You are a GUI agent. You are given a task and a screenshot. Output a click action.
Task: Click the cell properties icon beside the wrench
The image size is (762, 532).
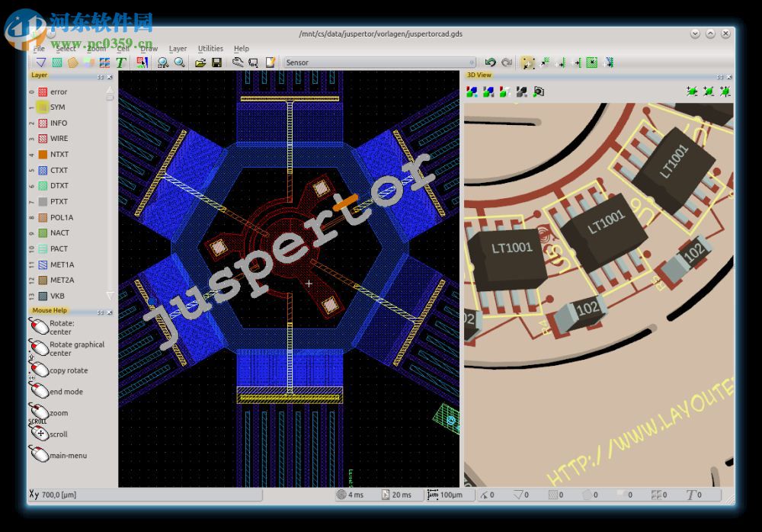[253, 62]
